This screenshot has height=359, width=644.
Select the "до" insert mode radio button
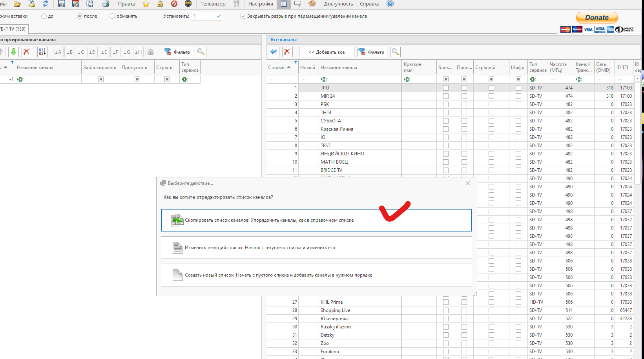(x=44, y=16)
